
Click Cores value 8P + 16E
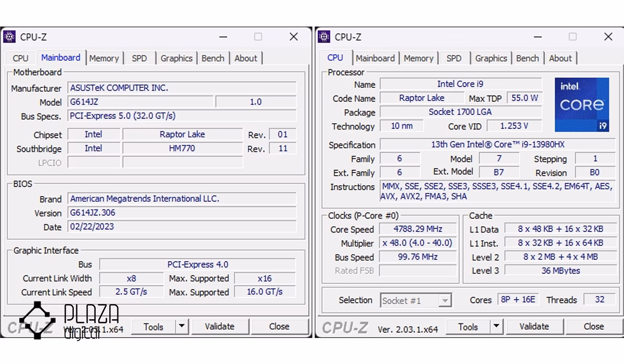coord(518,300)
